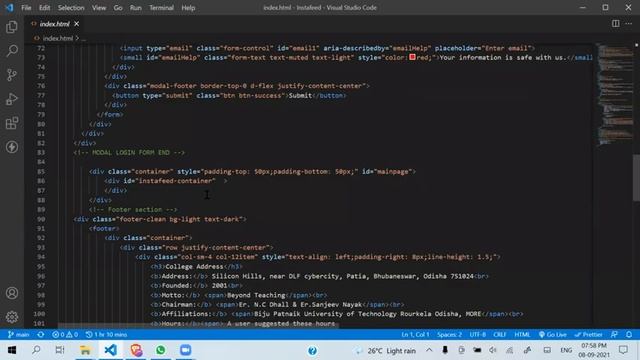
Task: Click the 'Footer section' comment
Action: point(135,209)
